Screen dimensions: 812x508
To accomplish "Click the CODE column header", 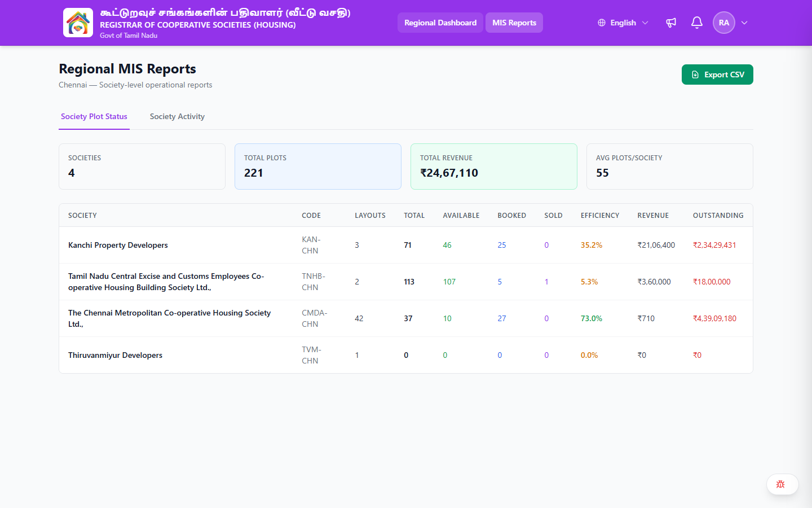I will pyautogui.click(x=311, y=216).
